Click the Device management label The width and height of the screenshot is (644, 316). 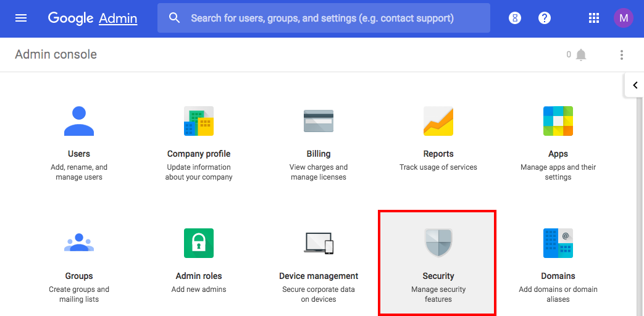pyautogui.click(x=319, y=276)
